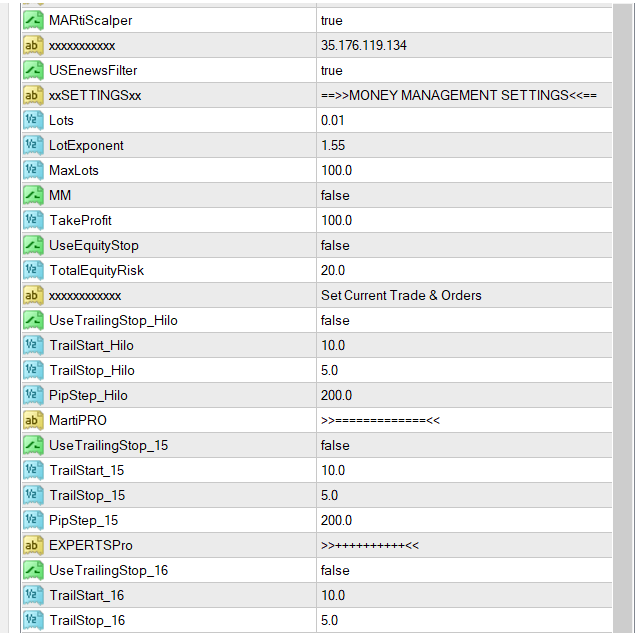Click the string icon next to MartiPRO
Viewport: 642px width, 633px height.
pos(33,420)
